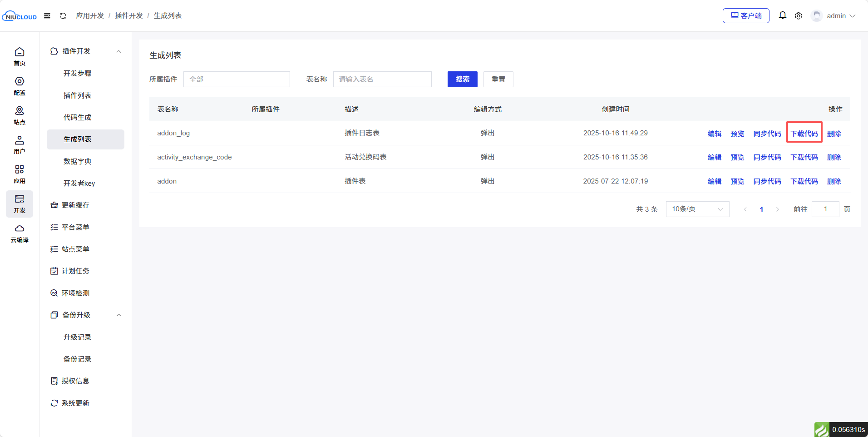Open the 所属插件 filter dropdown
The image size is (868, 437).
tap(237, 79)
